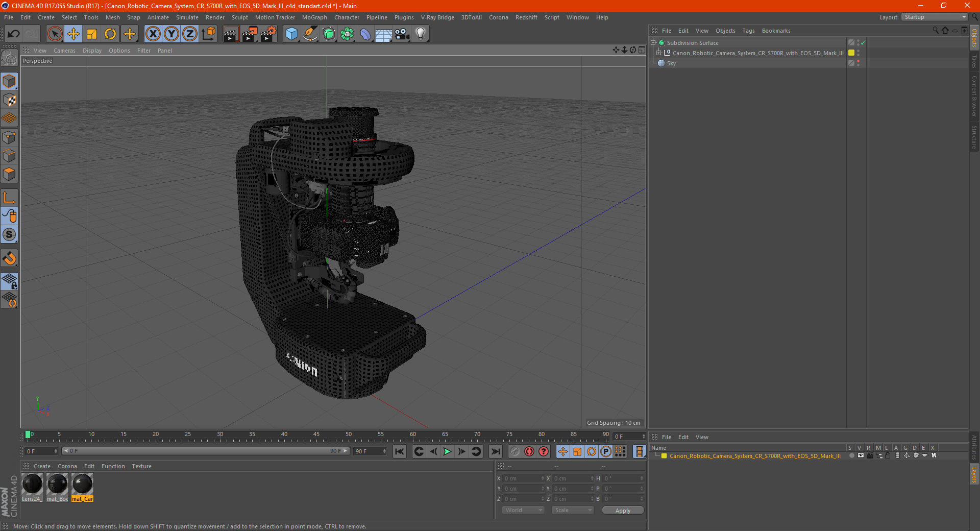
Task: Activate the Rotate tool icon
Action: pos(110,34)
